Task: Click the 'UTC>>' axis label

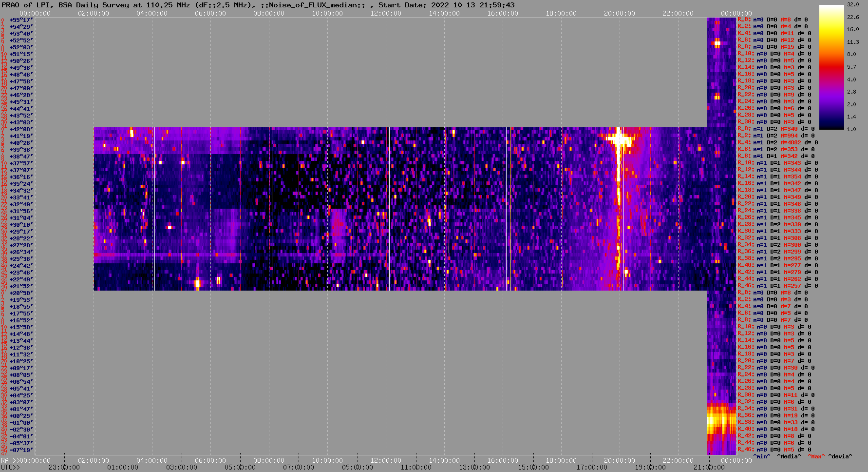Action: 11,467
